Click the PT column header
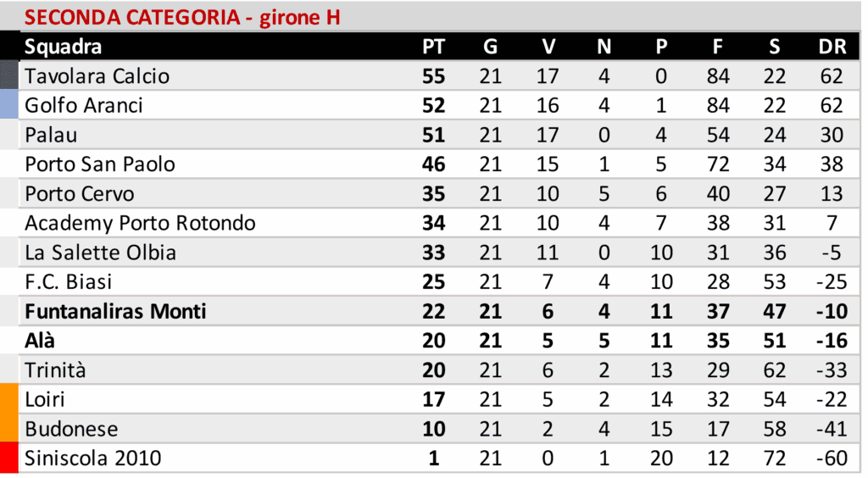The width and height of the screenshot is (868, 478). coord(433,47)
